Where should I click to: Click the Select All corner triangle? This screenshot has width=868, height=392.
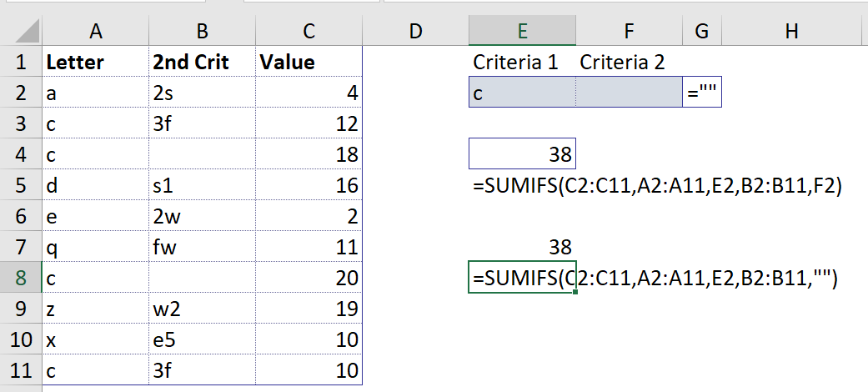(28, 31)
